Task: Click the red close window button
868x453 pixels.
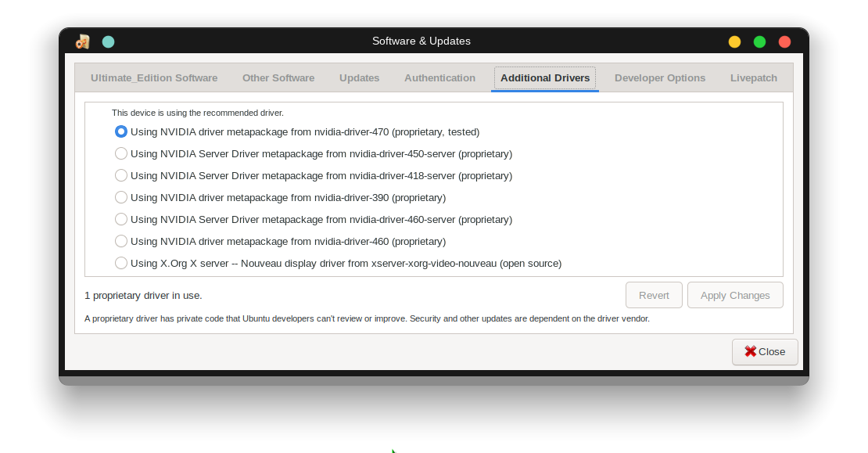Action: [x=784, y=41]
